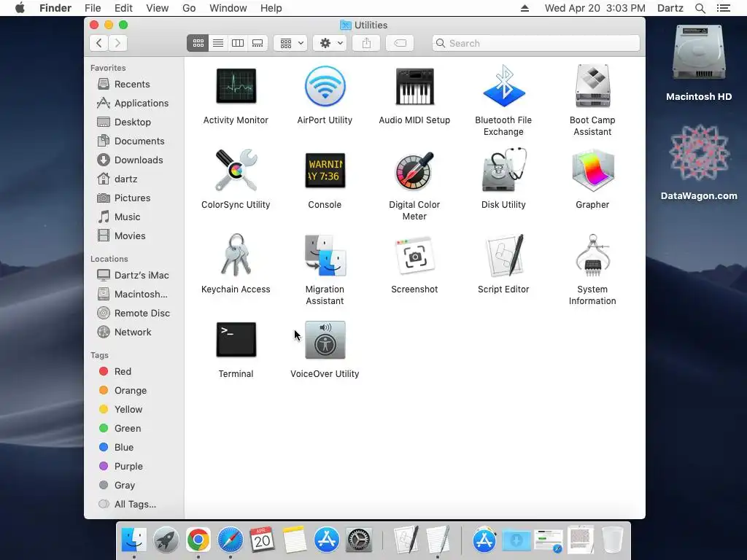Open the Apple menu
The image size is (747, 560).
[x=20, y=8]
